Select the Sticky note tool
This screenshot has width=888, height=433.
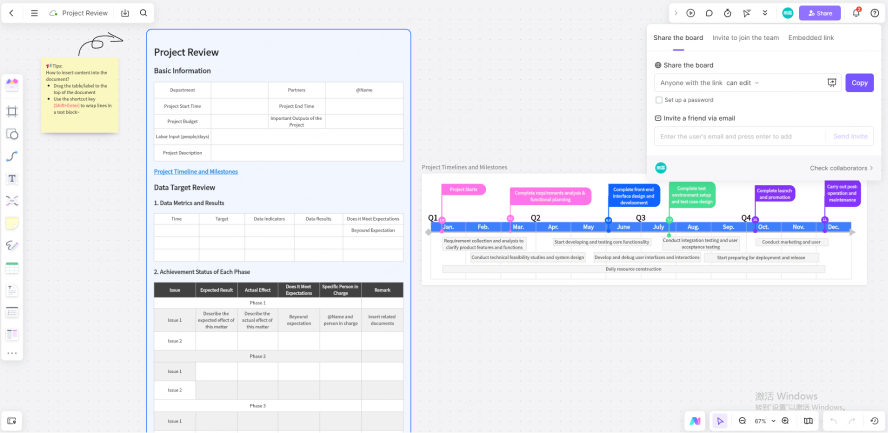[12, 223]
